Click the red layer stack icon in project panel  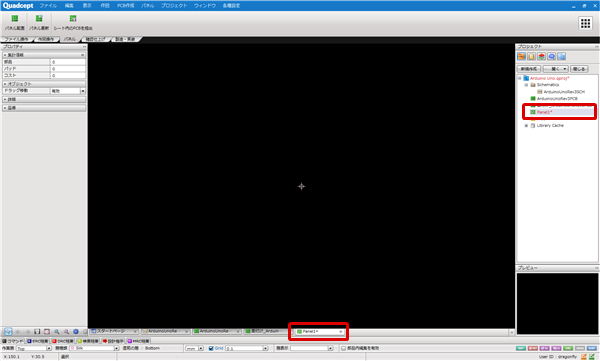tap(541, 57)
